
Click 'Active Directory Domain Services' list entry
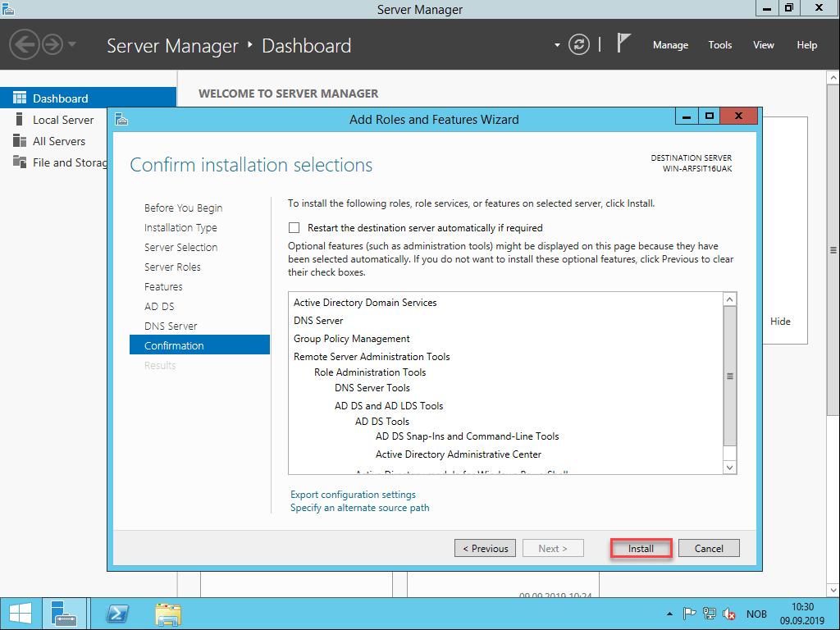[x=365, y=302]
